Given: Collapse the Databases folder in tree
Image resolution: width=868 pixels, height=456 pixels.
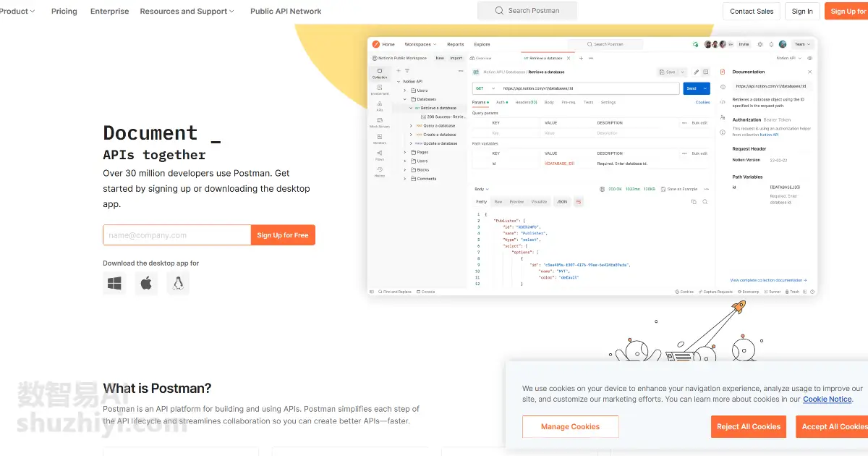Looking at the screenshot, I should pos(405,99).
